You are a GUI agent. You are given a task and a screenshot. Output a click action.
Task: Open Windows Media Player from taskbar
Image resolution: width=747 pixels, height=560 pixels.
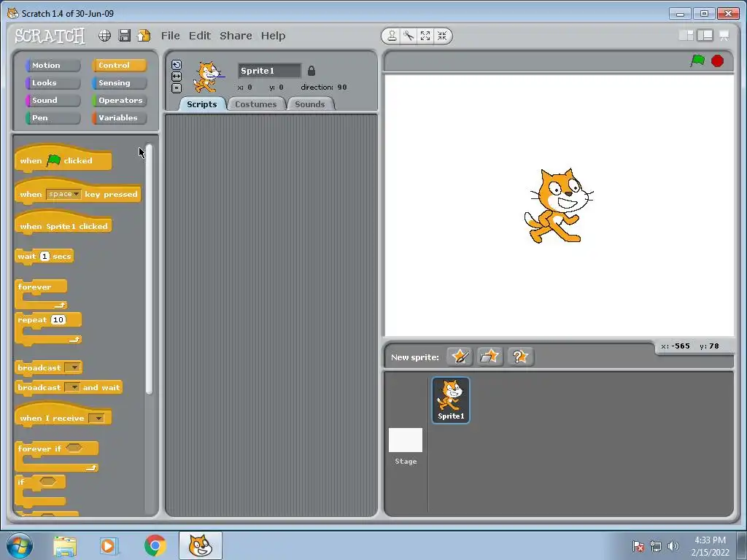point(109,545)
